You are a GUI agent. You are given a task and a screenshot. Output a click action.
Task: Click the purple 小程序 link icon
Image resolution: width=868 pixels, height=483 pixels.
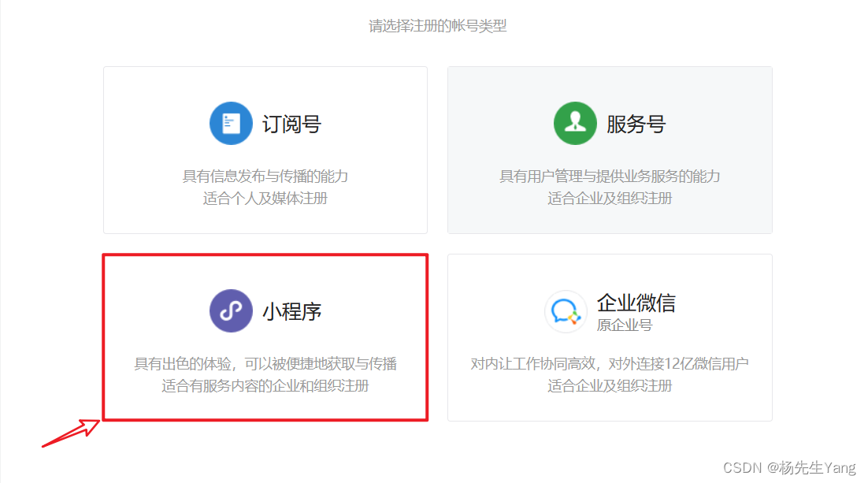231,310
